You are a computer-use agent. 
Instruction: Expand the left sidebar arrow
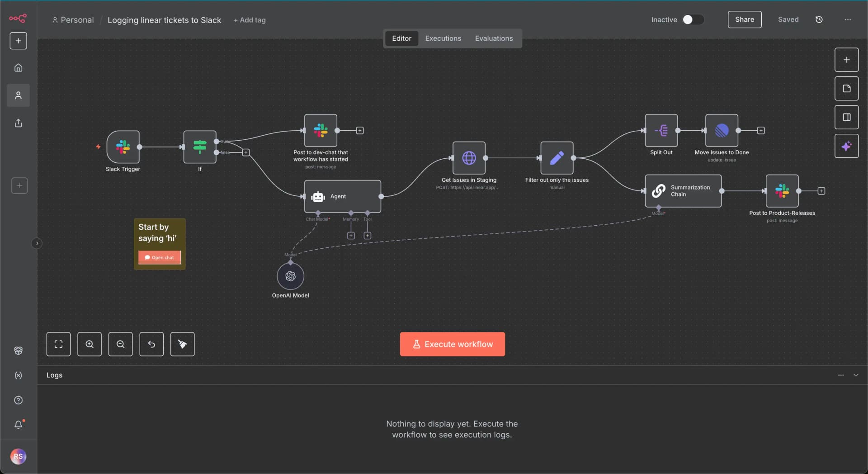37,243
